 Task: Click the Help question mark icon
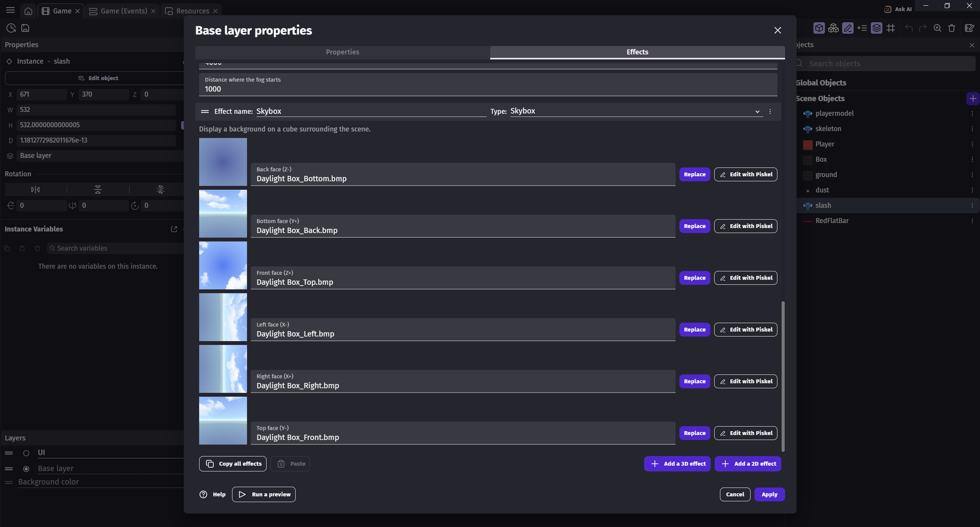click(203, 494)
